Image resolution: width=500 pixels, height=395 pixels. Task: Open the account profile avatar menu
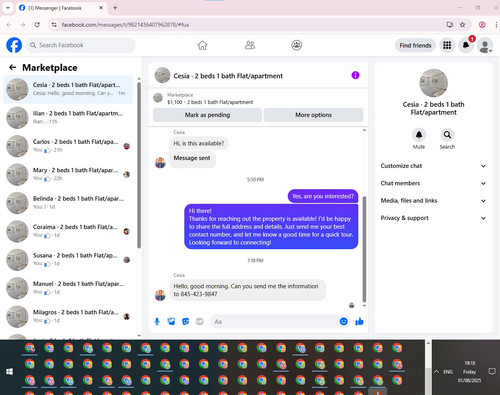(485, 45)
